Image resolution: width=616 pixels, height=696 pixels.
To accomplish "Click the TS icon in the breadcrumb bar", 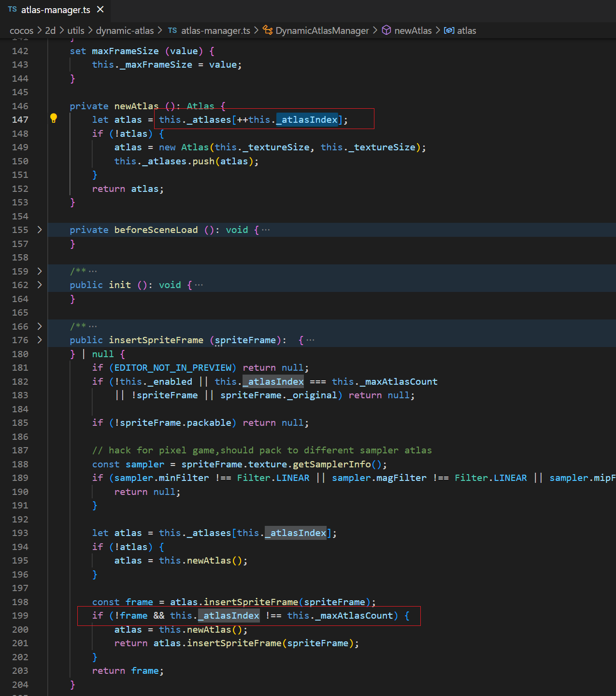I will pos(172,30).
